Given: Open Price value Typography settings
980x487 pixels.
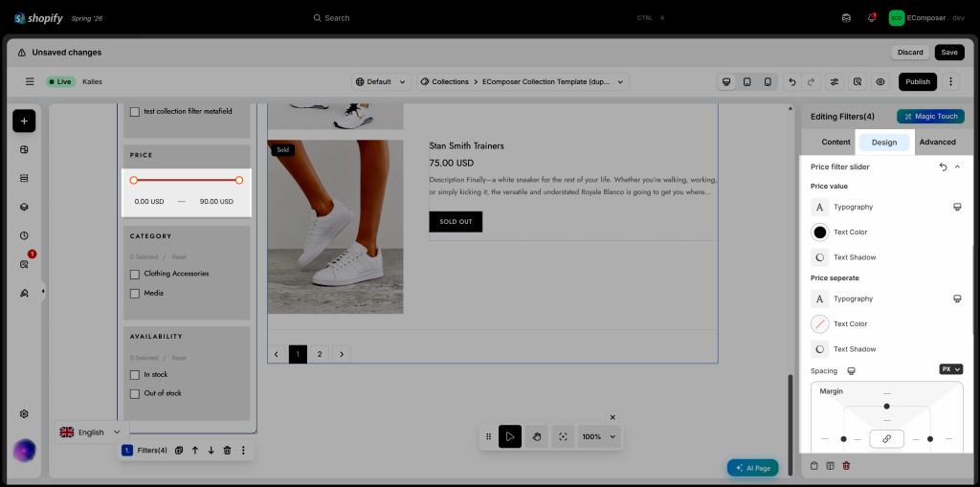Looking at the screenshot, I should [x=820, y=207].
